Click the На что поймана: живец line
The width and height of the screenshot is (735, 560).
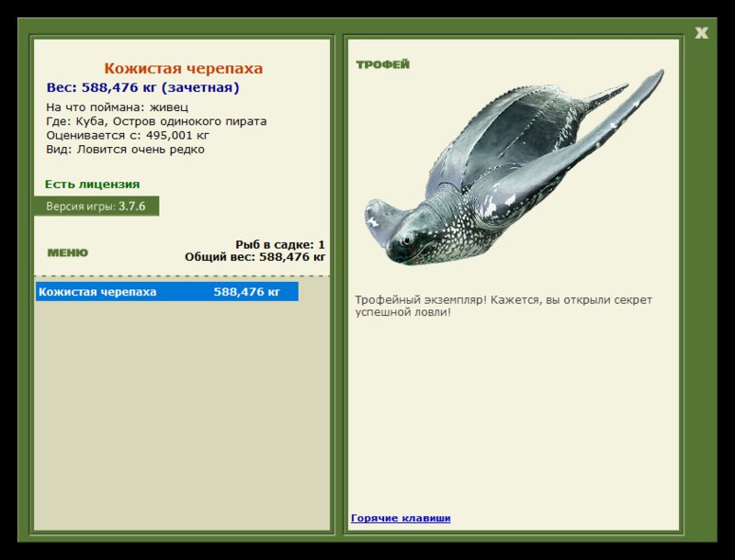[x=118, y=107]
